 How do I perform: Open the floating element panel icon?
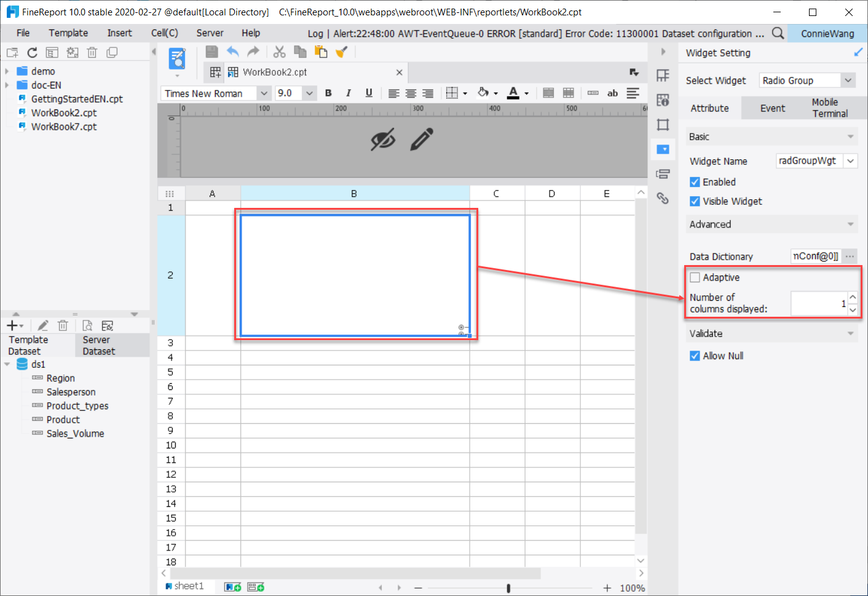663,125
